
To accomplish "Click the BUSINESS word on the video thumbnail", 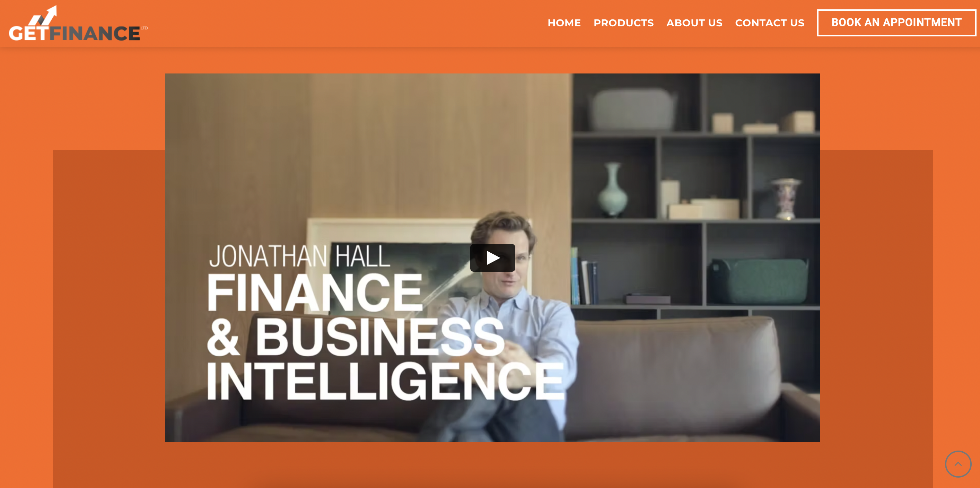I will tap(380, 337).
